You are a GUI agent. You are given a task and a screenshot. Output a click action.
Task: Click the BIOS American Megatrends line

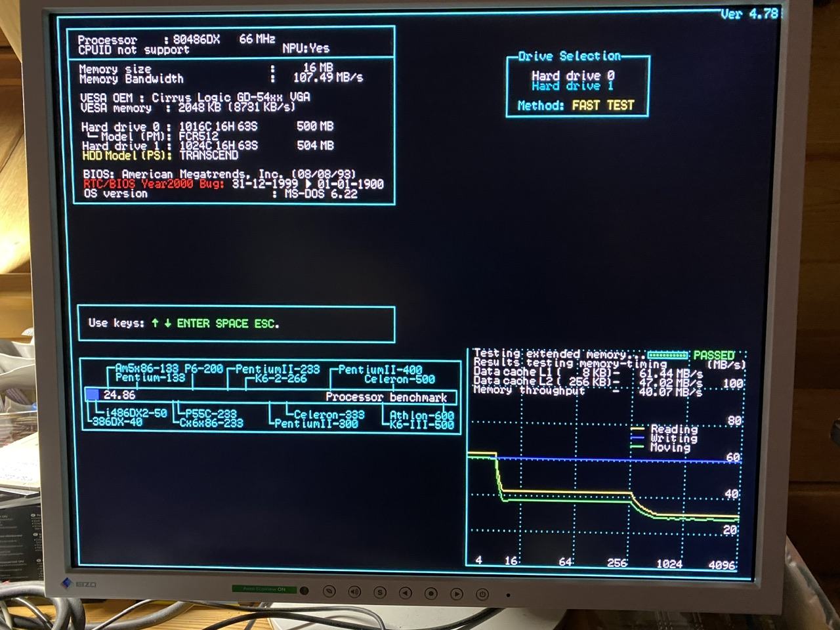pyautogui.click(x=221, y=175)
